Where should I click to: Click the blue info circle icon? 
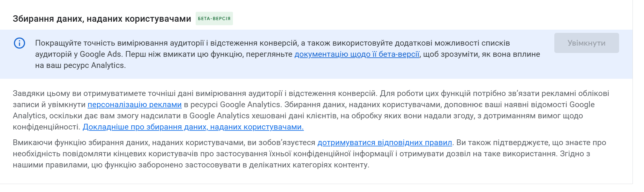point(19,43)
